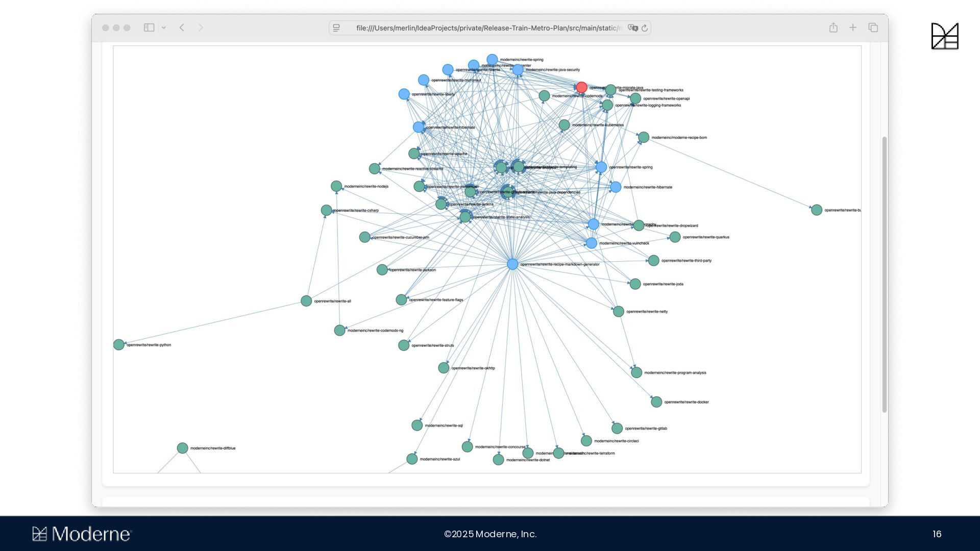Screen dimensions: 980x551
Task: Select the red rewrite-migrate-java node
Action: [581, 87]
